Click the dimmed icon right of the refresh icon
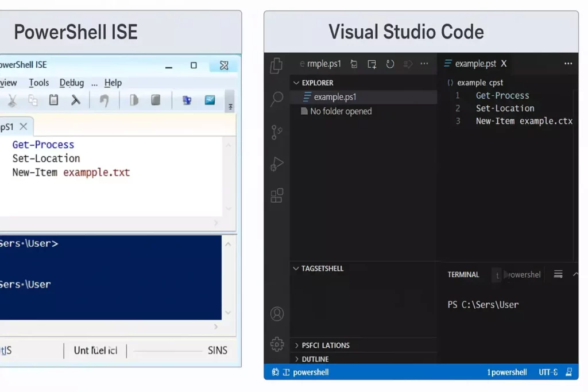588x392 pixels. click(408, 64)
